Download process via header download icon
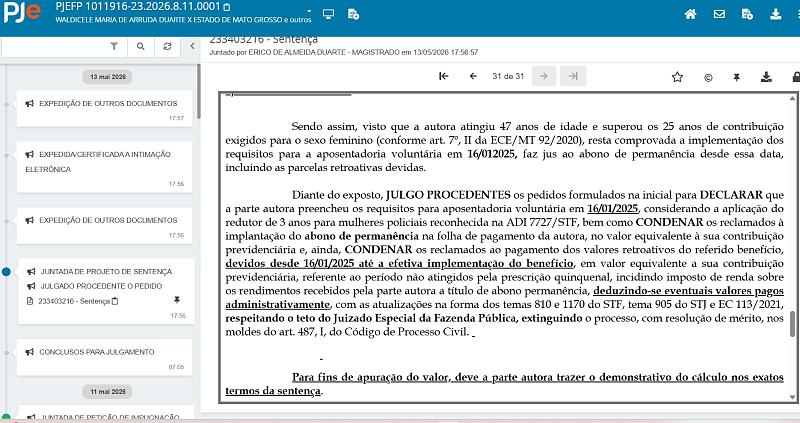The image size is (800, 423). [776, 14]
